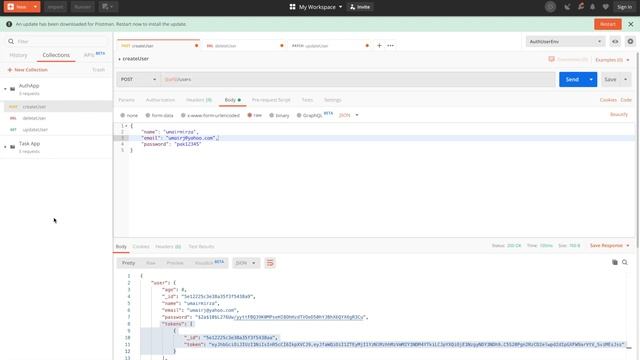Click the heart icon in header
640x360 pixels.
[606, 7]
